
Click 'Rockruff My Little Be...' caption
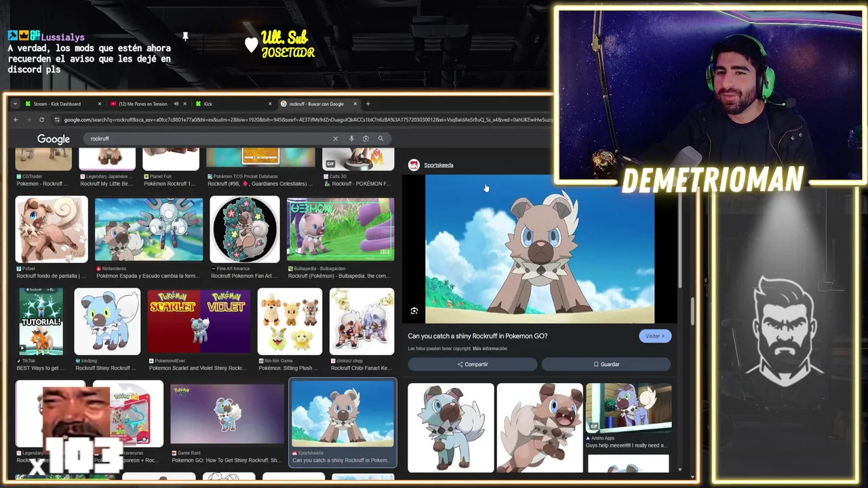coord(108,184)
